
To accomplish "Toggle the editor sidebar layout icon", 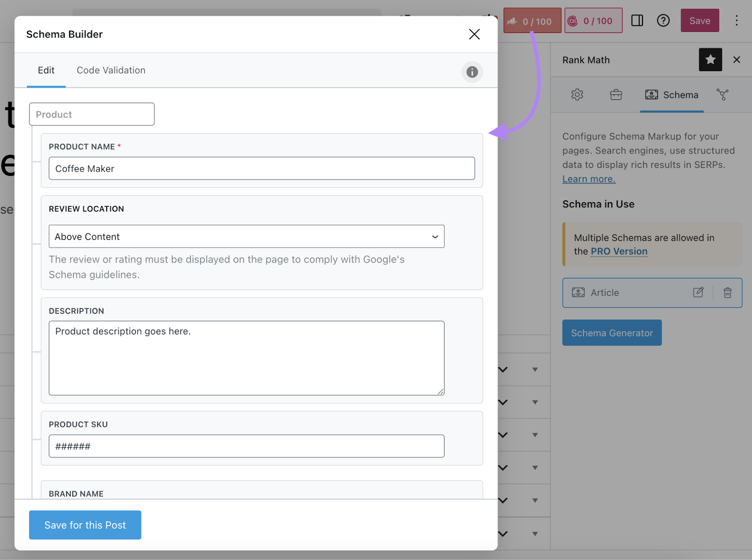I will (637, 21).
